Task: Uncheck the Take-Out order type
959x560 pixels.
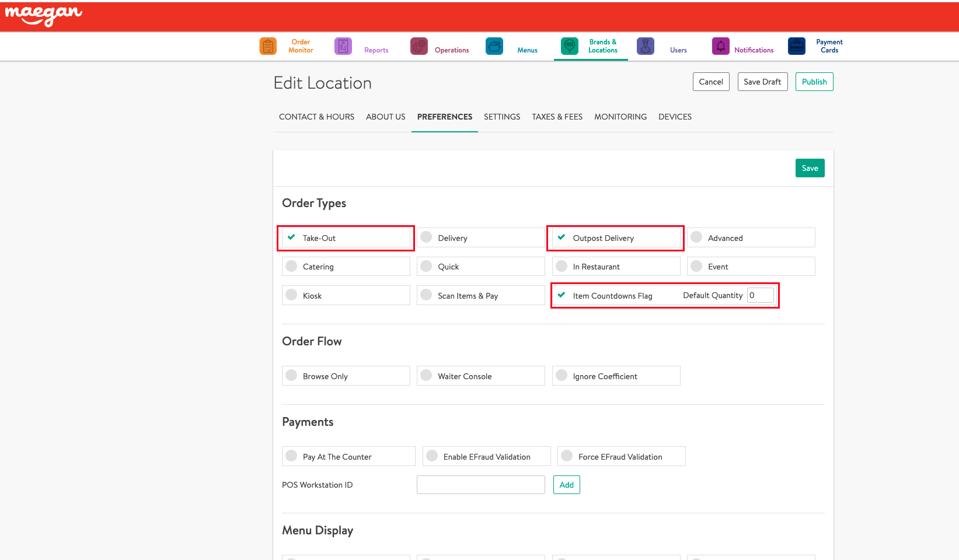Action: click(x=291, y=237)
